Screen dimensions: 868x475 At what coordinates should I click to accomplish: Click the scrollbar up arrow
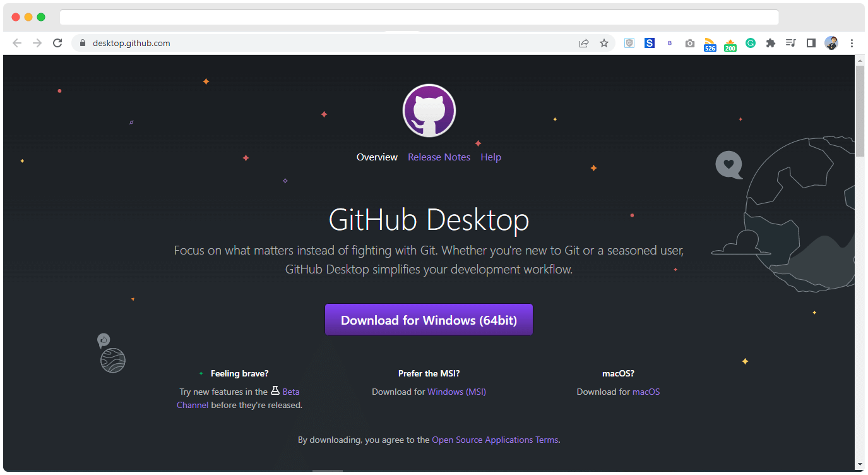[860, 60]
